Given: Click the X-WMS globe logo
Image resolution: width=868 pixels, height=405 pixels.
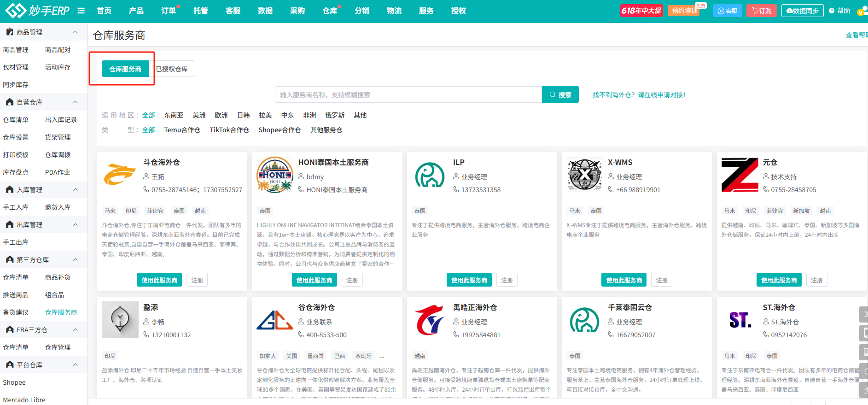Looking at the screenshot, I should coord(584,175).
